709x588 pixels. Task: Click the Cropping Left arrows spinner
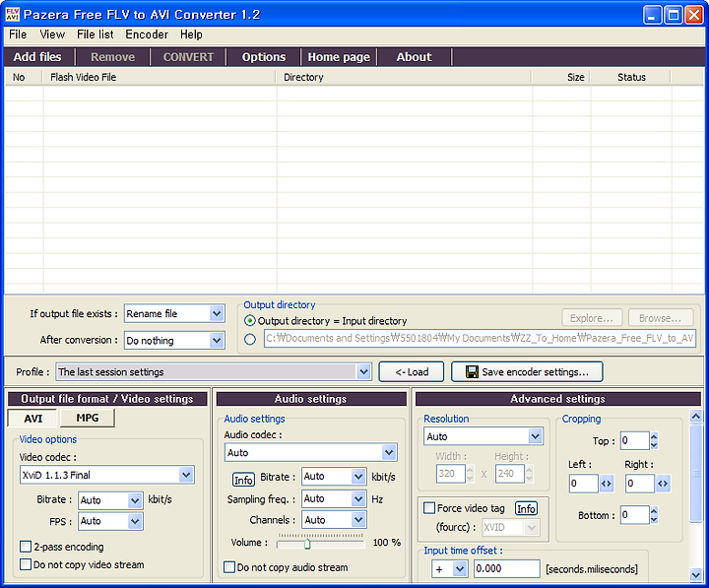click(606, 484)
